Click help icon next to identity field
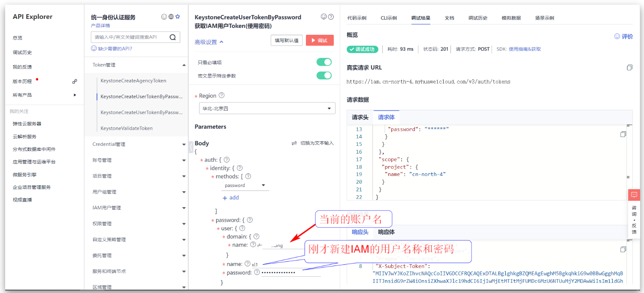The width and height of the screenshot is (644, 293). pyautogui.click(x=240, y=168)
